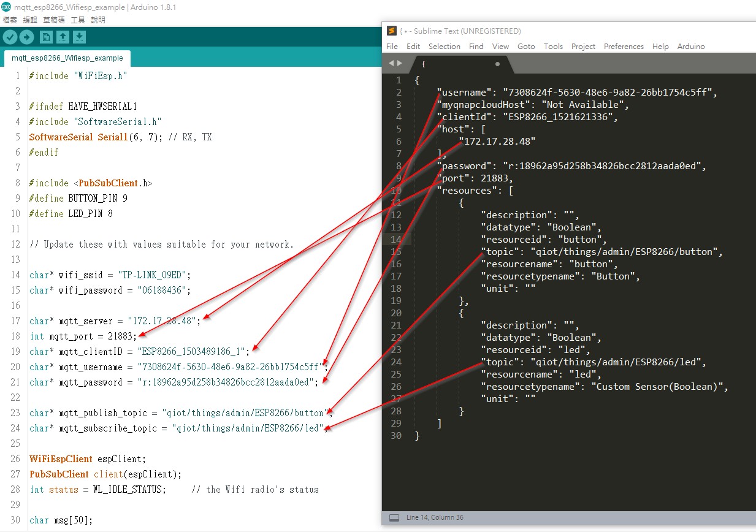Click "Line 14, Column 36" in status bar
The image size is (756, 532).
pos(435,518)
